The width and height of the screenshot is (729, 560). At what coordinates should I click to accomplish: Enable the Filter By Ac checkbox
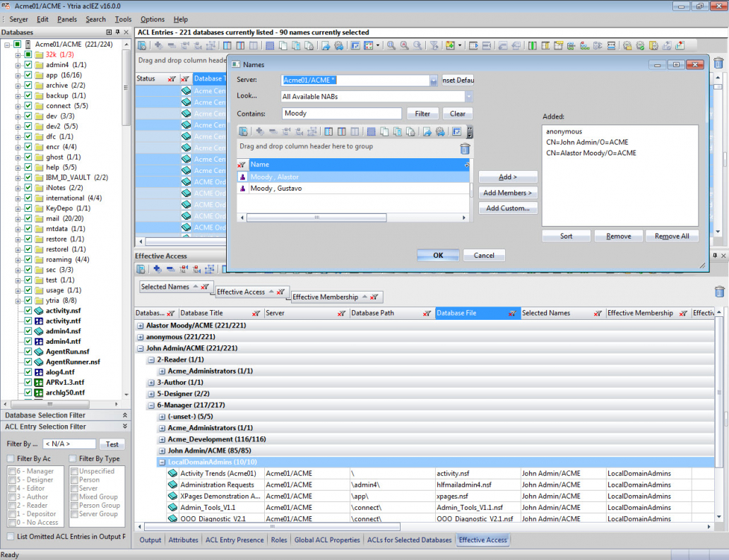11,459
